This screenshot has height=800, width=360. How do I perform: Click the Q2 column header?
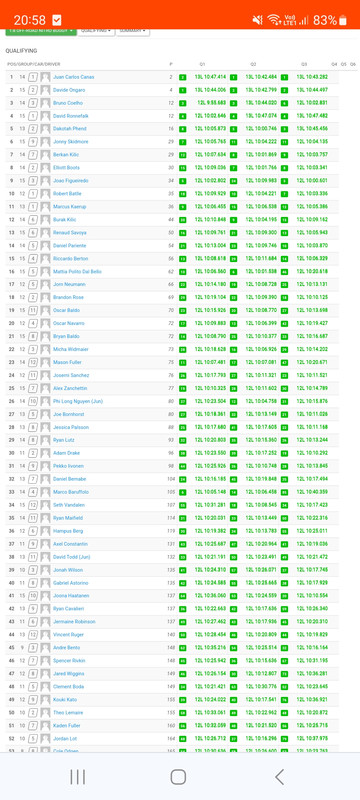253,64
